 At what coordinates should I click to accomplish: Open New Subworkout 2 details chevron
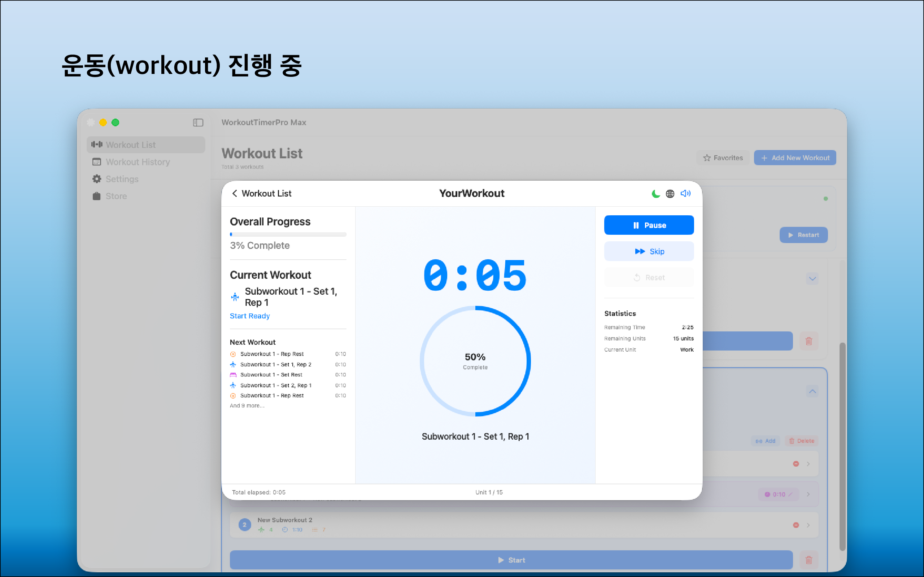coord(808,525)
